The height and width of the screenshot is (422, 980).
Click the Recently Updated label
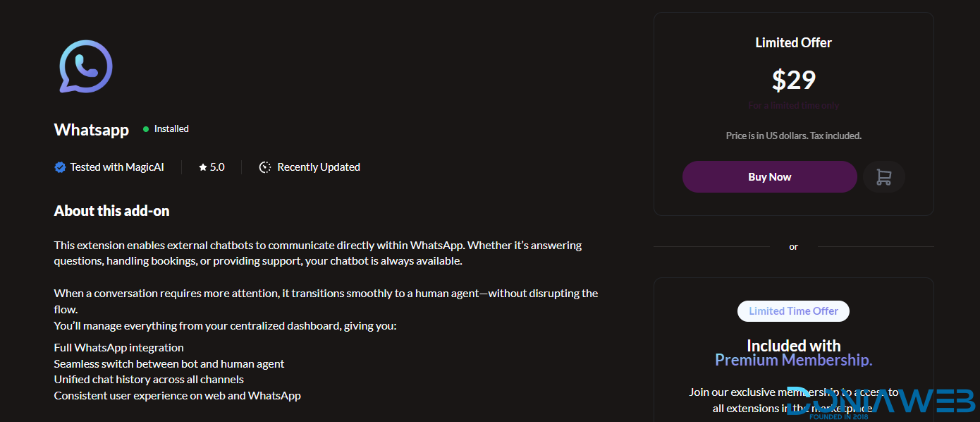tap(319, 167)
